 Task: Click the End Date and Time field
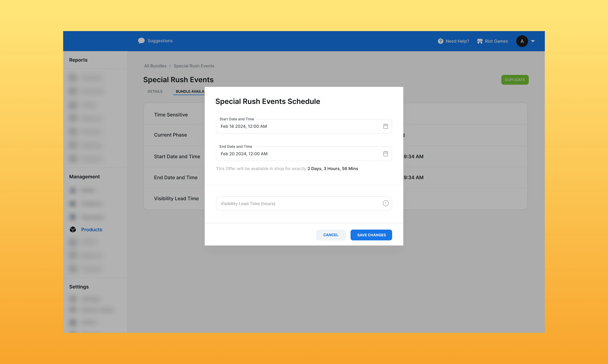pos(294,154)
